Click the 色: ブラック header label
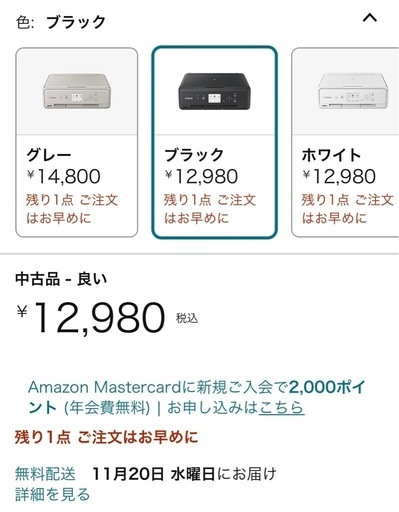The width and height of the screenshot is (399, 512). (x=60, y=23)
